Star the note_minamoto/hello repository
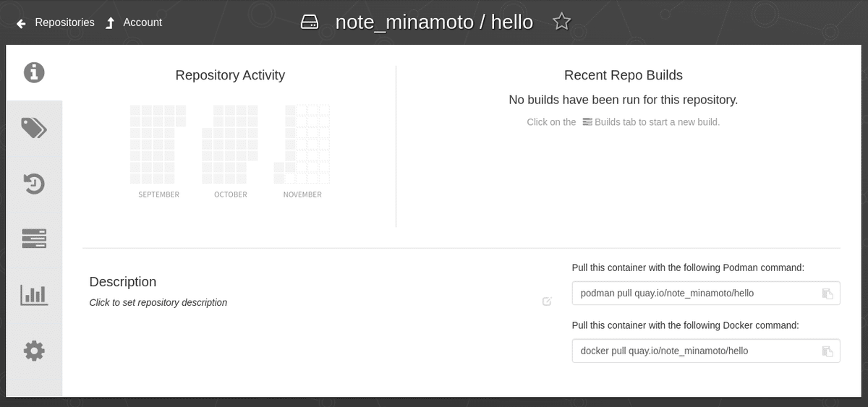This screenshot has width=868, height=407. click(x=561, y=22)
